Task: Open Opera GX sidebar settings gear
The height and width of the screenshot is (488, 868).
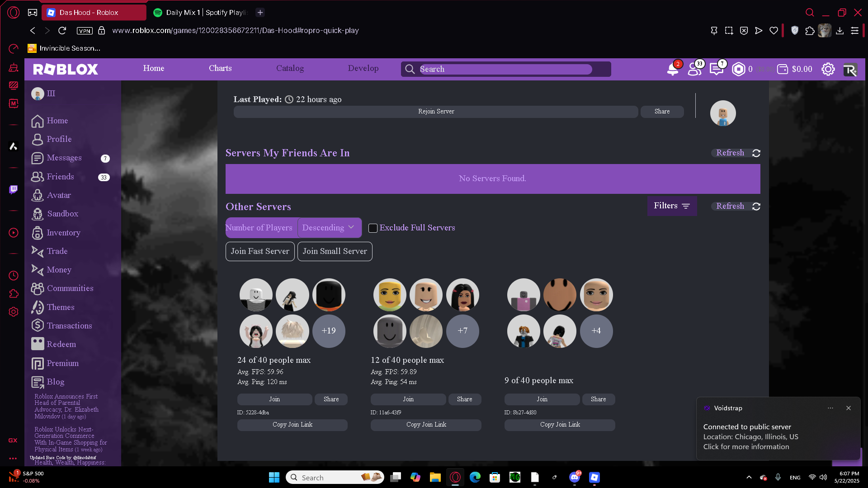Action: (x=14, y=312)
